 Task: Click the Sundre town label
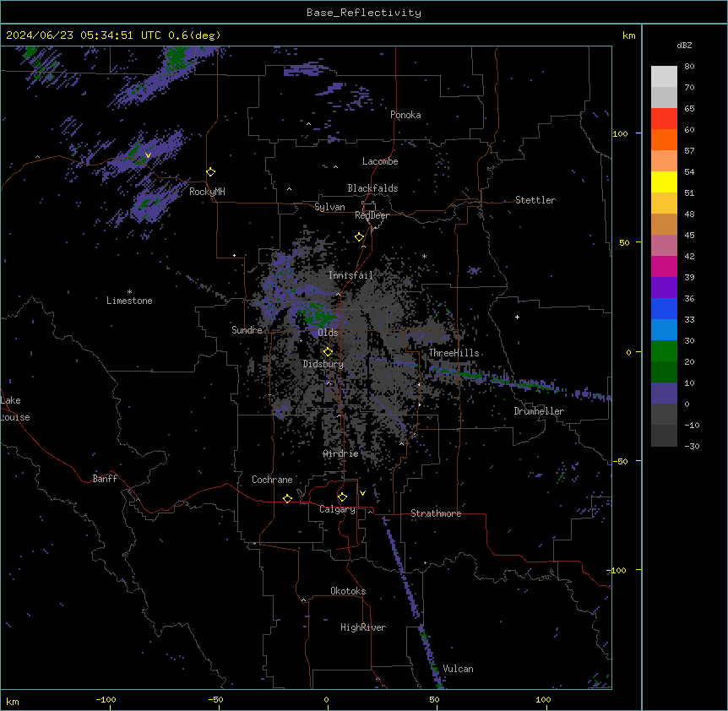(x=247, y=330)
